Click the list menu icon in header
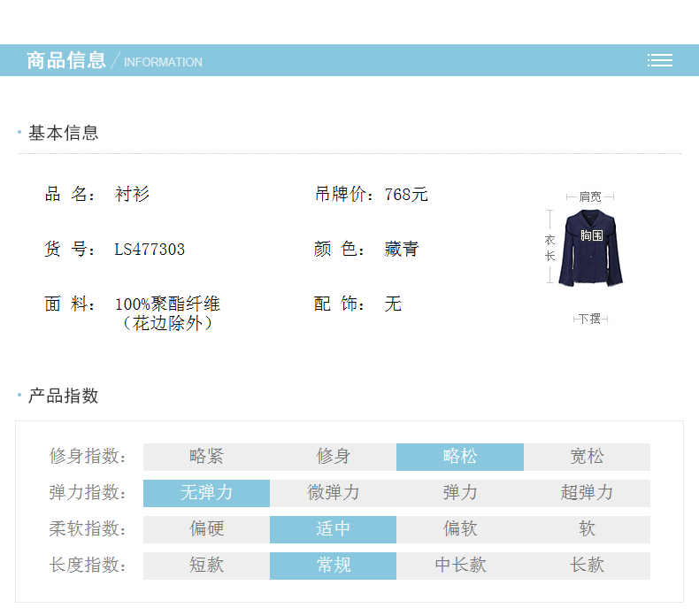 [659, 60]
